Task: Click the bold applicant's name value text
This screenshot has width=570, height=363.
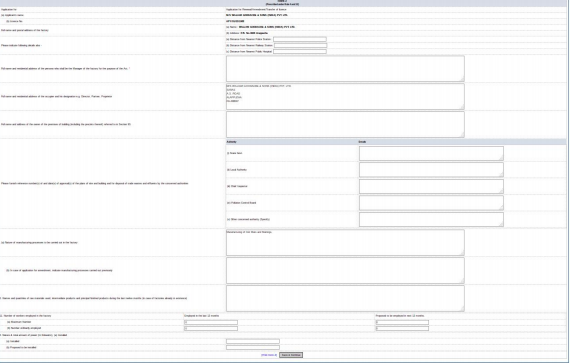Action: 257,15
